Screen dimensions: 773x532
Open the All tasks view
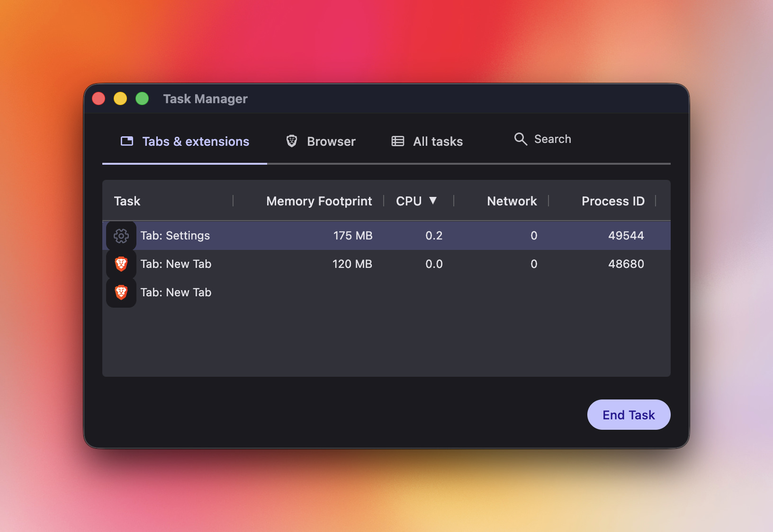[x=437, y=141]
